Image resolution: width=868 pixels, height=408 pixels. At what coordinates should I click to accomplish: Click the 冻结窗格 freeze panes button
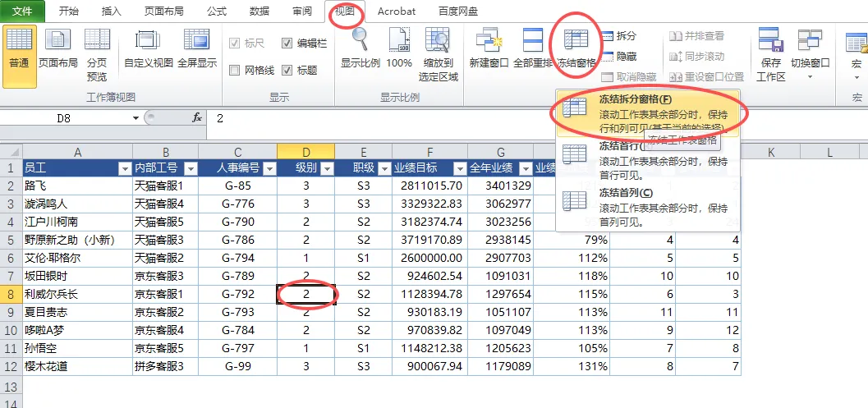click(x=576, y=50)
